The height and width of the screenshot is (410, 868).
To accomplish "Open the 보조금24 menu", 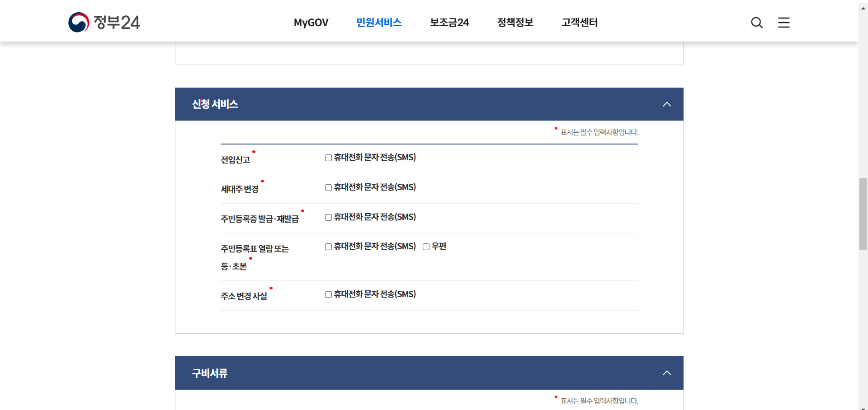I will click(x=449, y=22).
